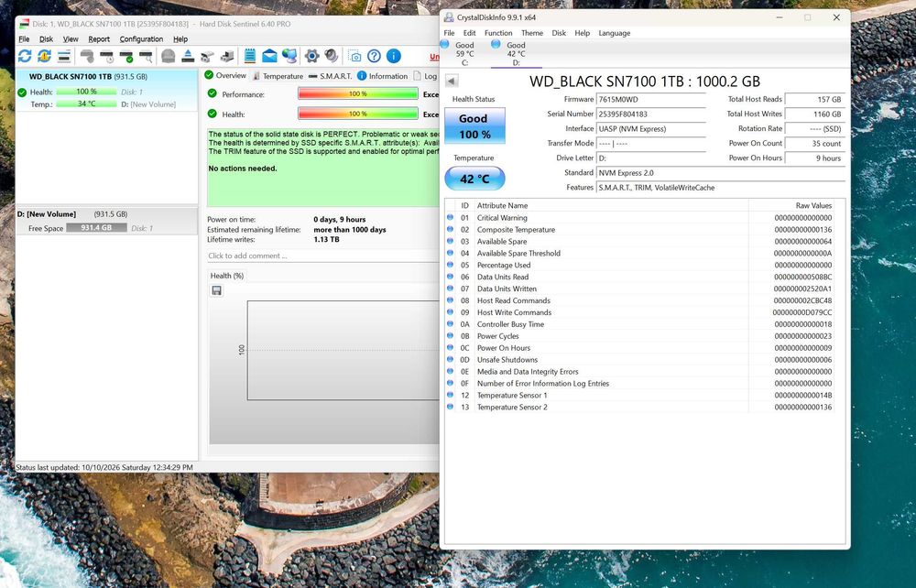Click the globe with monitor network icon
This screenshot has height=588, width=916.
tap(289, 56)
